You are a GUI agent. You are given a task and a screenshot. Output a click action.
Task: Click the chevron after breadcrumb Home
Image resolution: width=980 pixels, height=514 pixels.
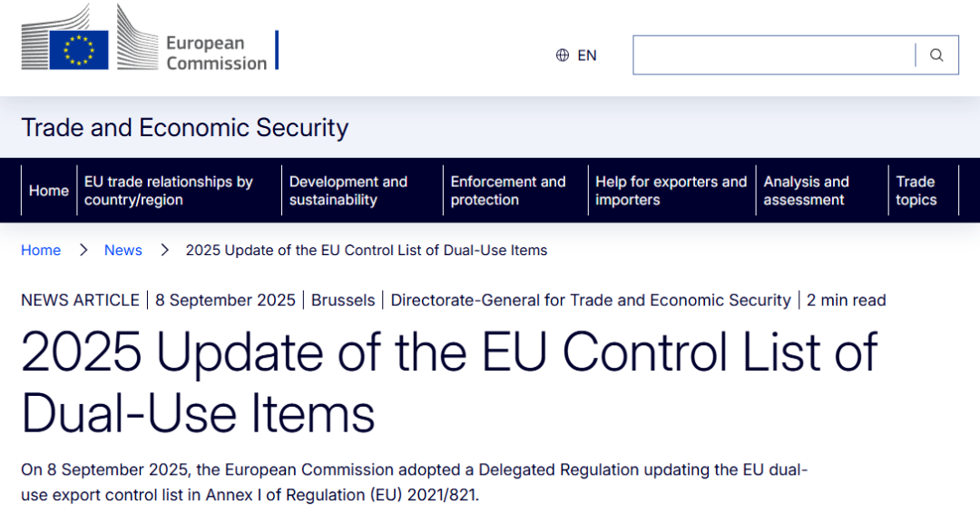83,250
